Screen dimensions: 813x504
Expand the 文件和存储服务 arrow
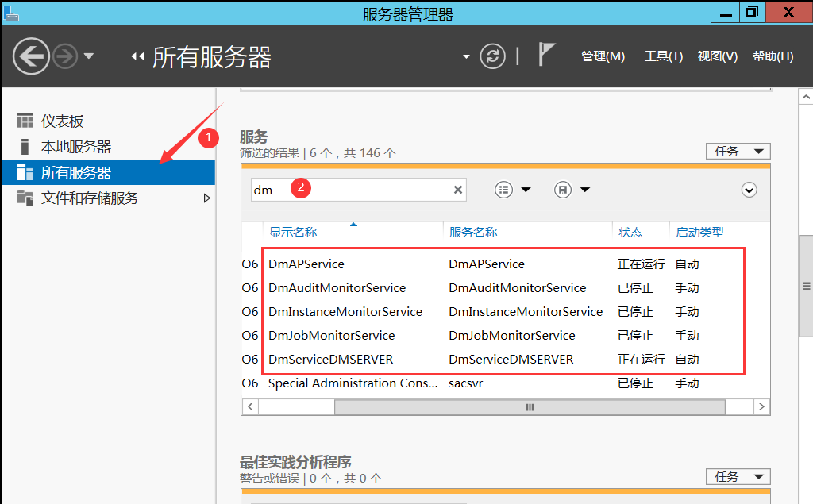tap(207, 198)
